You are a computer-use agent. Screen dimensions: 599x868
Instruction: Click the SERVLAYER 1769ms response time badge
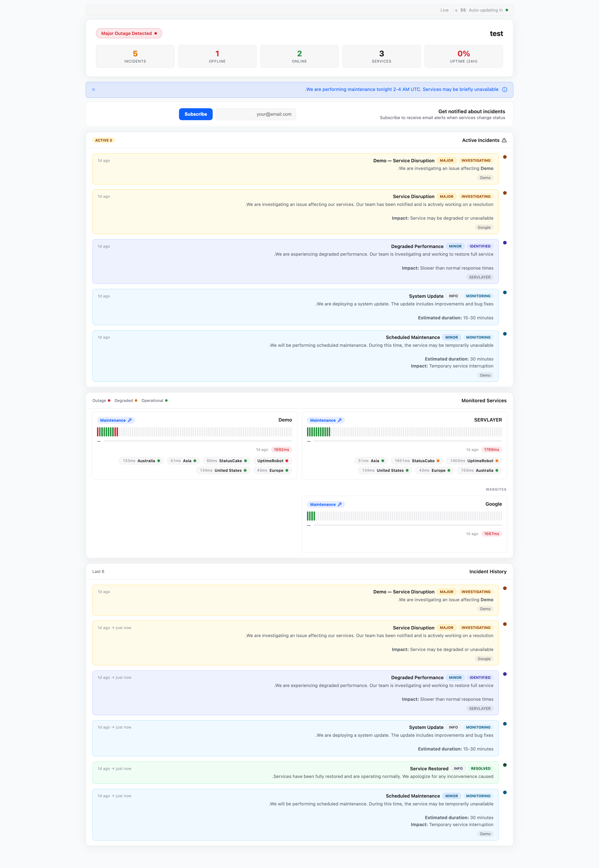coord(492,450)
